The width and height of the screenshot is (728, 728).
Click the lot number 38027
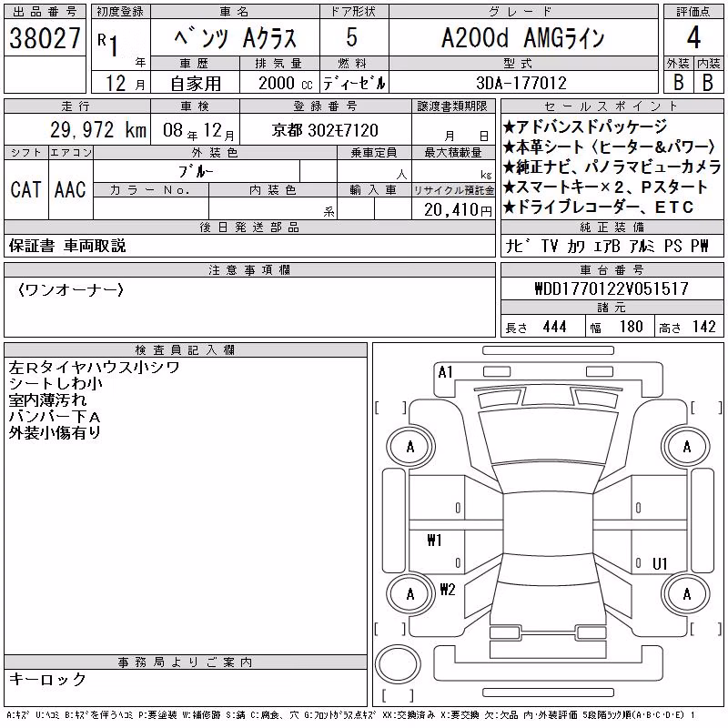45,38
